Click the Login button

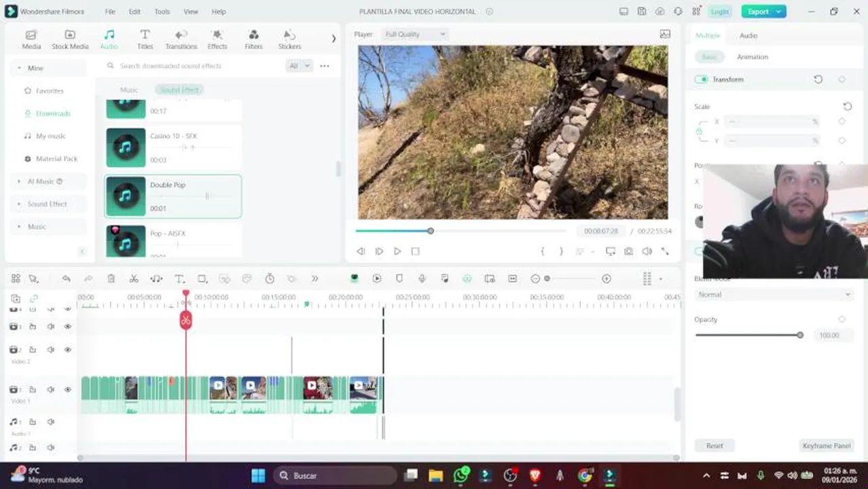pyautogui.click(x=719, y=12)
